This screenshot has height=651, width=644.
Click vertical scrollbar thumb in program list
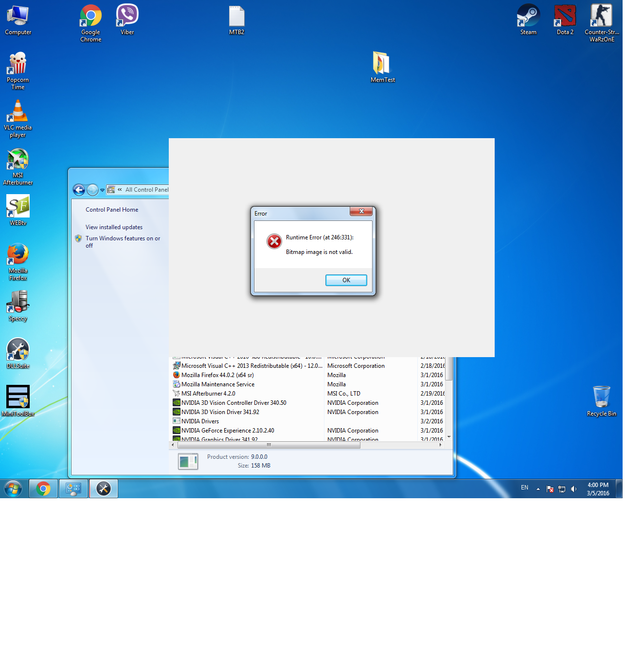coord(449,368)
